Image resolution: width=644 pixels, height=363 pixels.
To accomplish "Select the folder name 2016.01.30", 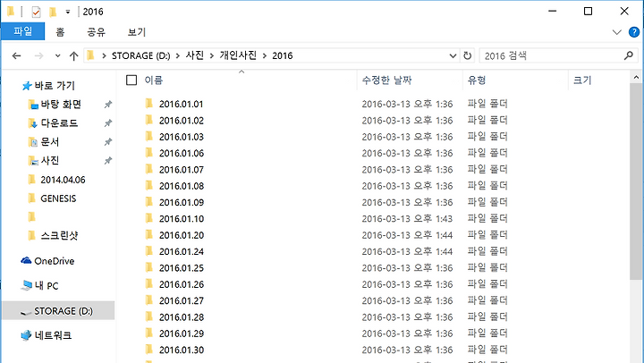I will point(182,350).
